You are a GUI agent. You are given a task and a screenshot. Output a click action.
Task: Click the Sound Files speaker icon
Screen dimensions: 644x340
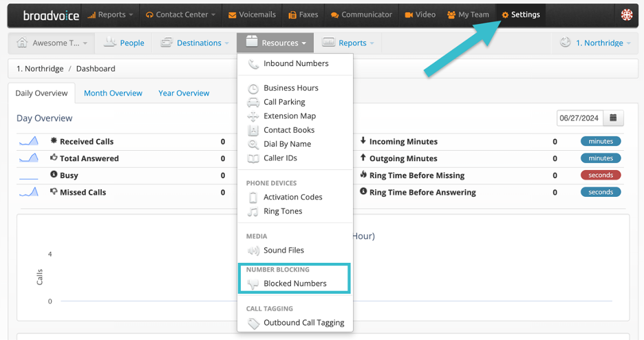[x=253, y=251]
